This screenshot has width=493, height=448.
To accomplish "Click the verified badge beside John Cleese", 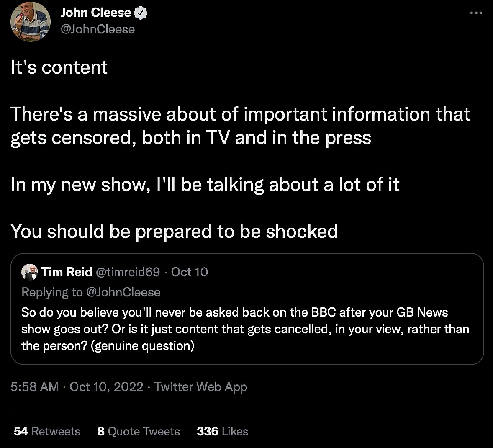I will (141, 13).
